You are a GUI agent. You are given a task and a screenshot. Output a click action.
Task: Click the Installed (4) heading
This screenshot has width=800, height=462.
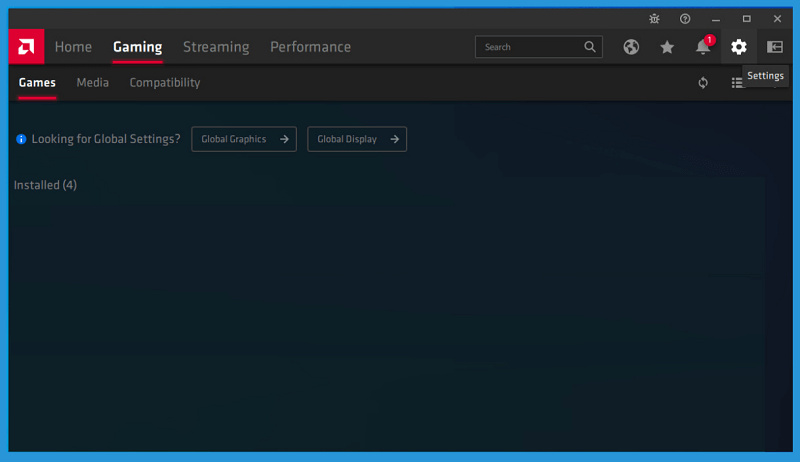point(45,185)
